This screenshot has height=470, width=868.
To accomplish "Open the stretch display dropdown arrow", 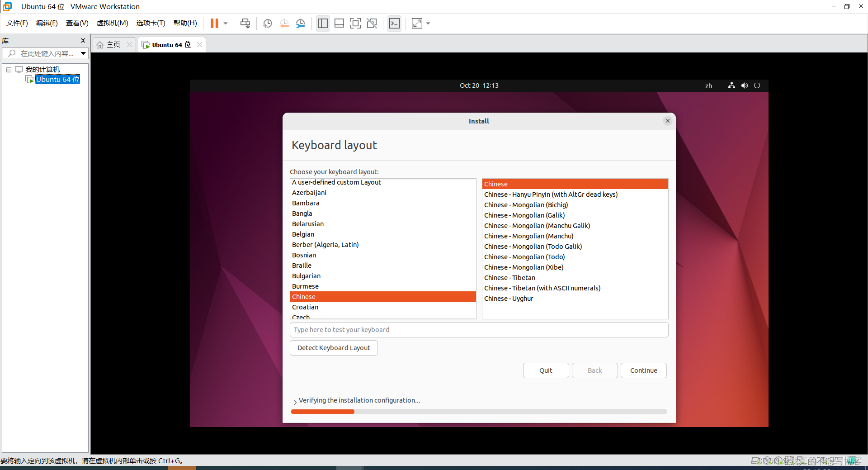I will coord(428,24).
